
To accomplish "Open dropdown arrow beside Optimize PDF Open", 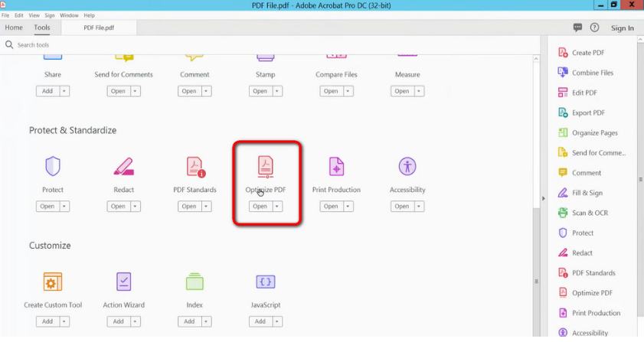I will coord(277,207).
